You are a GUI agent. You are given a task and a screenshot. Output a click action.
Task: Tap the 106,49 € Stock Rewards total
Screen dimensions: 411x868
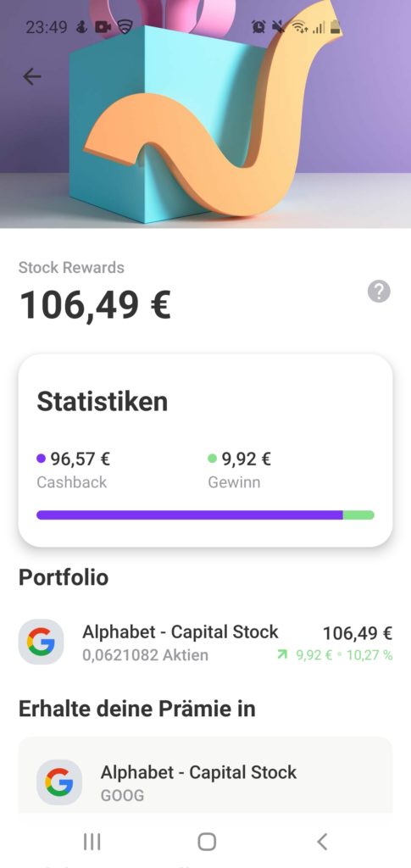[x=95, y=305]
